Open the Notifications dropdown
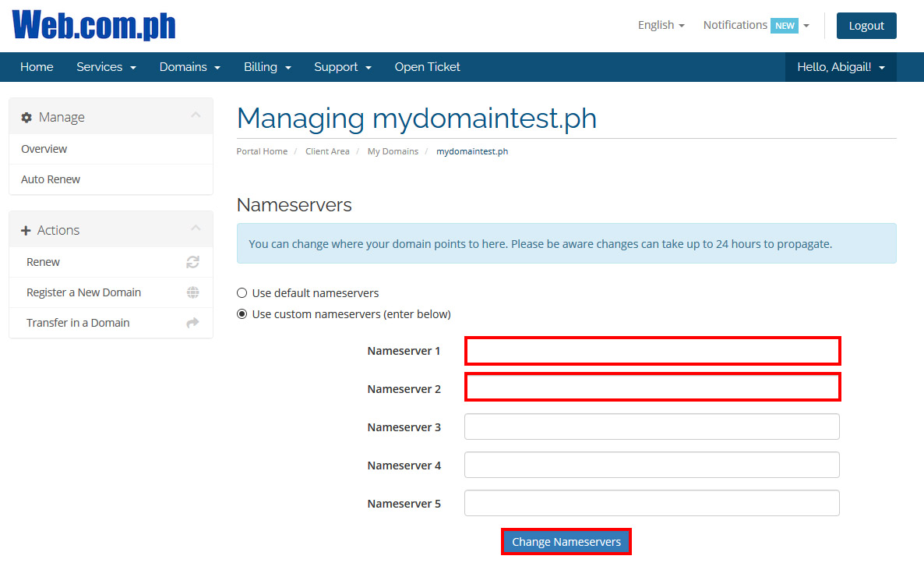 756,26
